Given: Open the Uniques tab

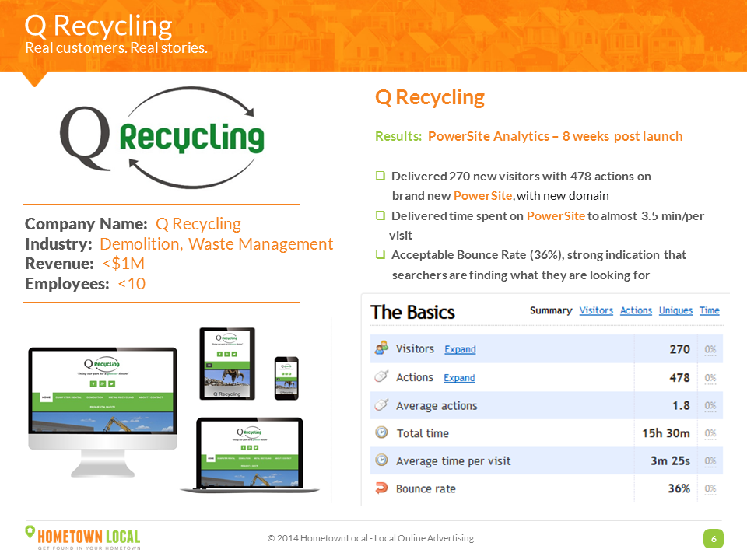Looking at the screenshot, I should coord(675,310).
